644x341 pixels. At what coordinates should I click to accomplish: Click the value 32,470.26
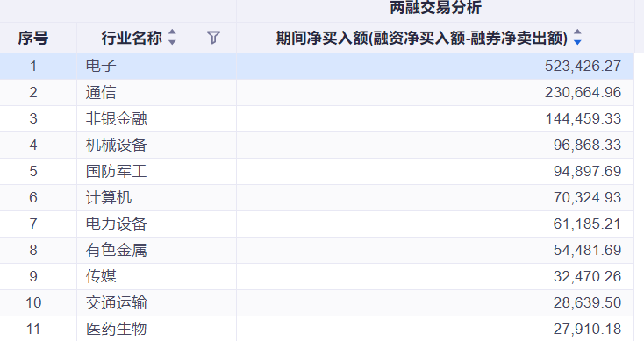(587, 276)
